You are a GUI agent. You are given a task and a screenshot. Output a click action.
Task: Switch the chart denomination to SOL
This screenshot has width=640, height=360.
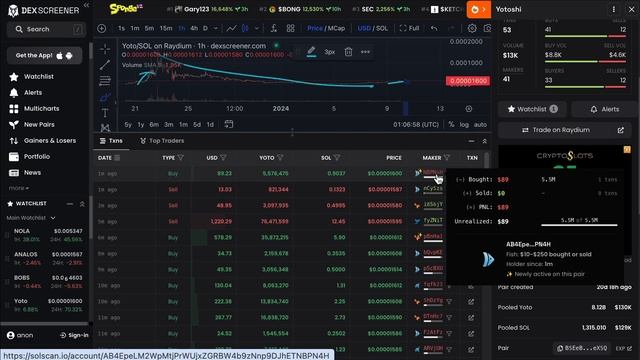point(382,29)
